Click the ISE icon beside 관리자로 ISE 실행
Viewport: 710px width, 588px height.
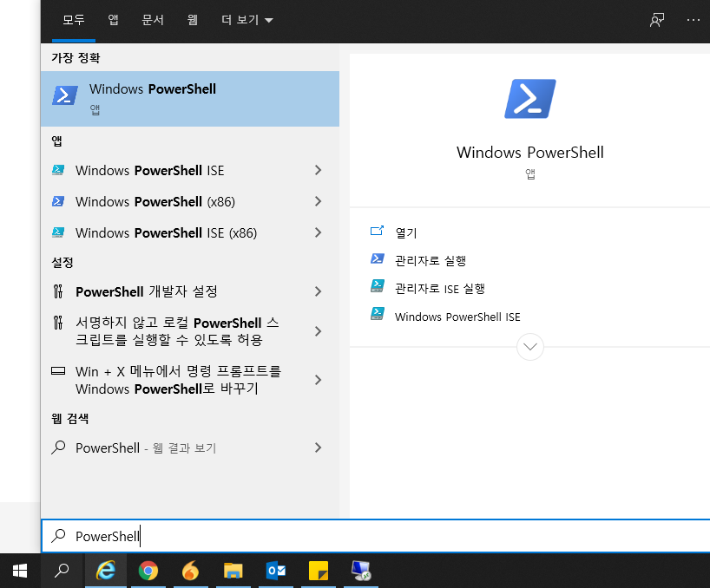tap(378, 286)
